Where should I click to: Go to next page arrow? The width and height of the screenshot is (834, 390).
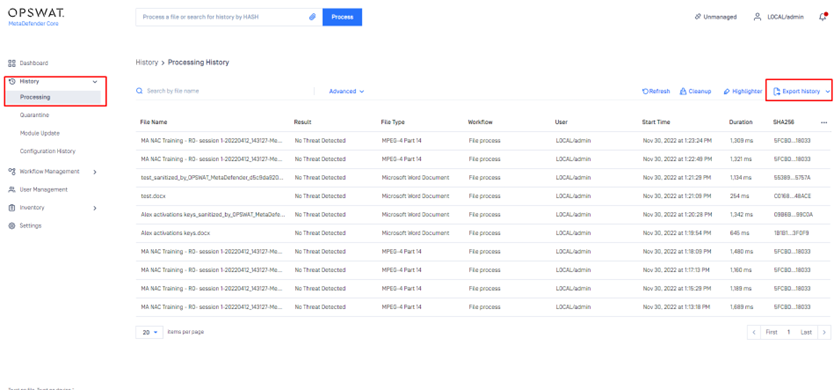tap(824, 332)
